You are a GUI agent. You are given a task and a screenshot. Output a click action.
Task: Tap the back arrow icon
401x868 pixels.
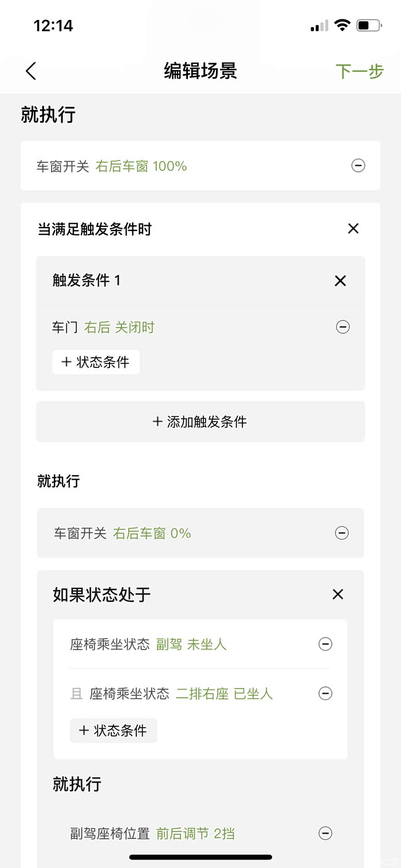pyautogui.click(x=31, y=71)
